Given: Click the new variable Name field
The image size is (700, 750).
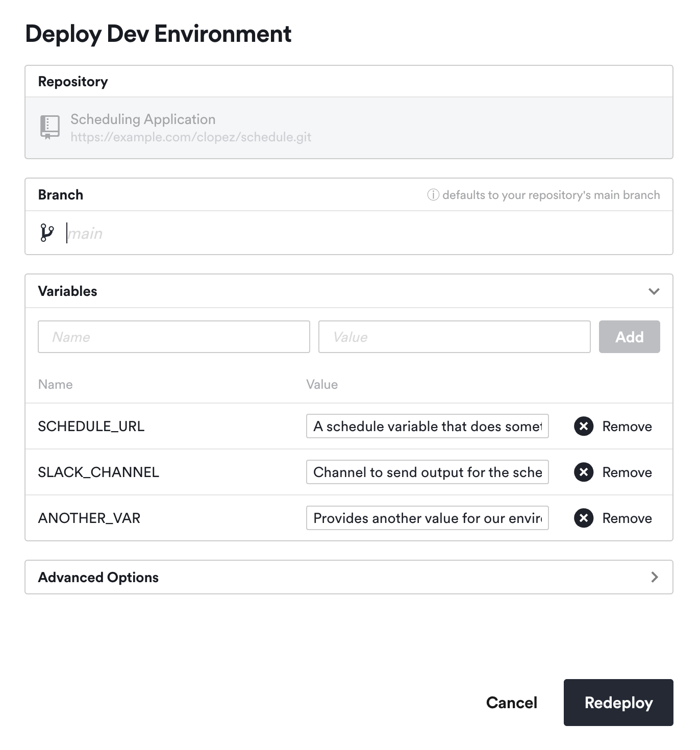Looking at the screenshot, I should tap(173, 337).
